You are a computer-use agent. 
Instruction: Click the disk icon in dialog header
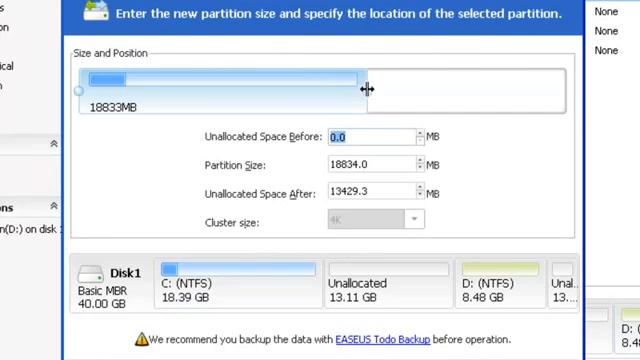pyautogui.click(x=96, y=11)
